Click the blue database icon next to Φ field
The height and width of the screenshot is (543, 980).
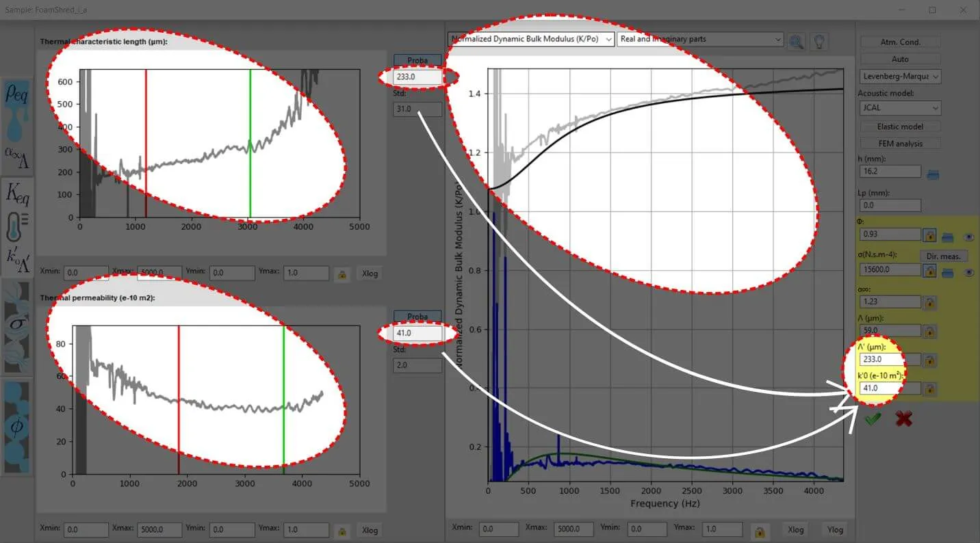(949, 237)
